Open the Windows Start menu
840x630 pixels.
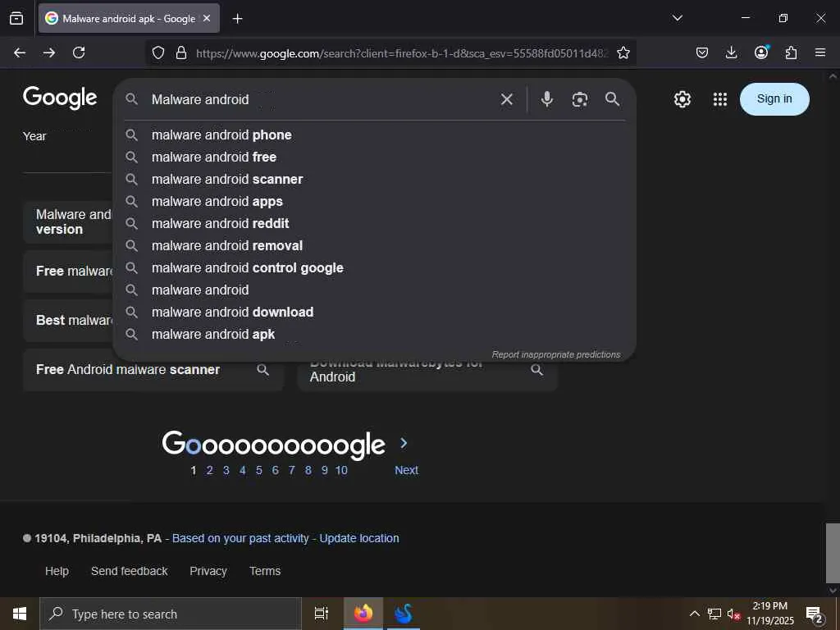pyautogui.click(x=20, y=614)
